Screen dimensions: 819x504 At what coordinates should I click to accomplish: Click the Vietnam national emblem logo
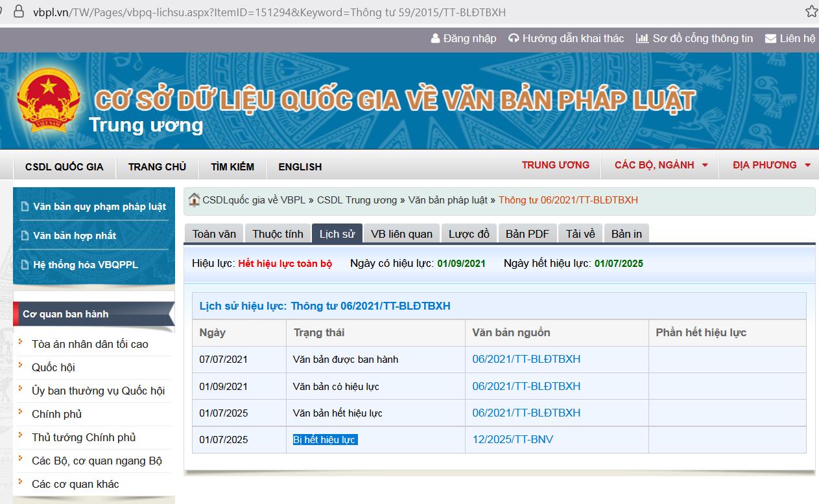pos(48,101)
